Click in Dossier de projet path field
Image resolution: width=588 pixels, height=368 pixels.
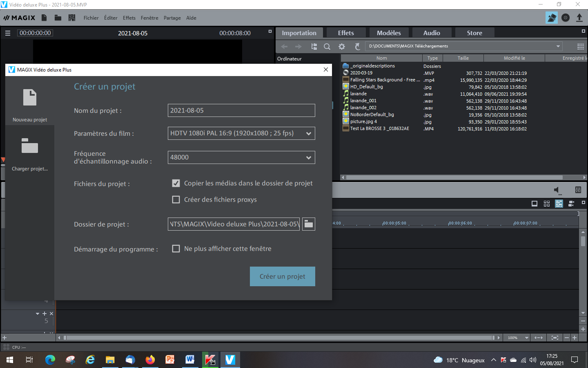[234, 224]
